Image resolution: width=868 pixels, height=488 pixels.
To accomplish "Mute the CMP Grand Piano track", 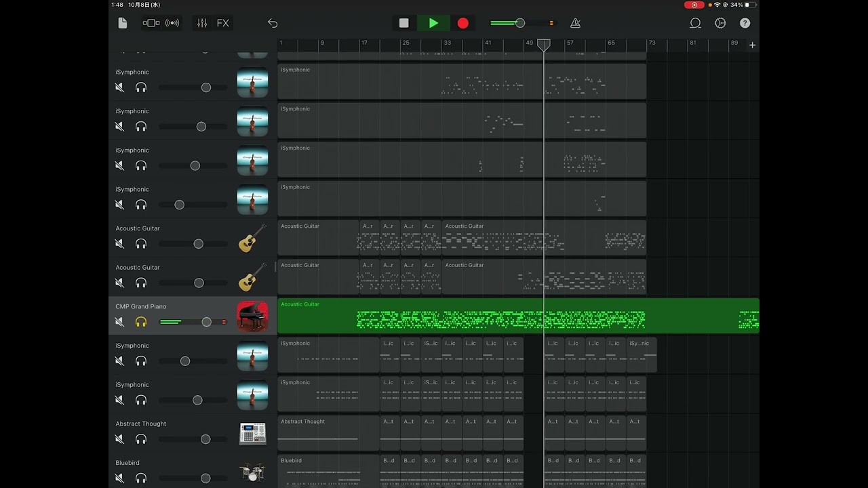I will [119, 322].
